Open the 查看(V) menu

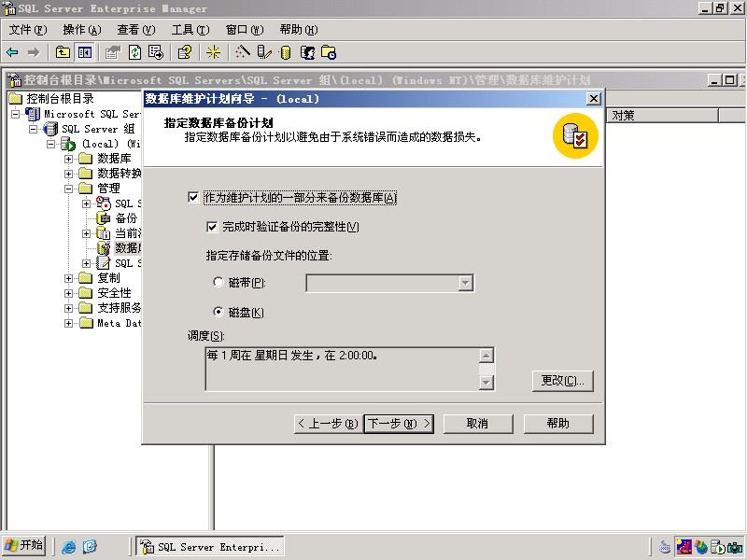point(136,30)
